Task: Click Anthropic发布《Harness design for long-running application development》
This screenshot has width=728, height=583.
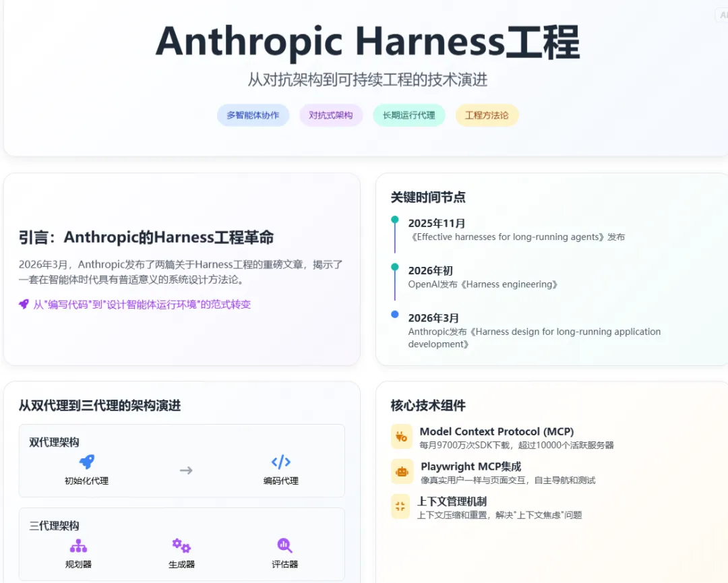Action: [535, 338]
